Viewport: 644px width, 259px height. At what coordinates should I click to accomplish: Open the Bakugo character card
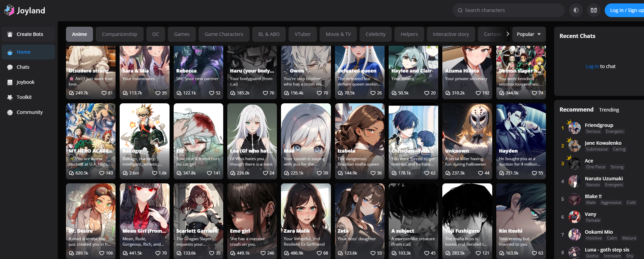tap(145, 141)
